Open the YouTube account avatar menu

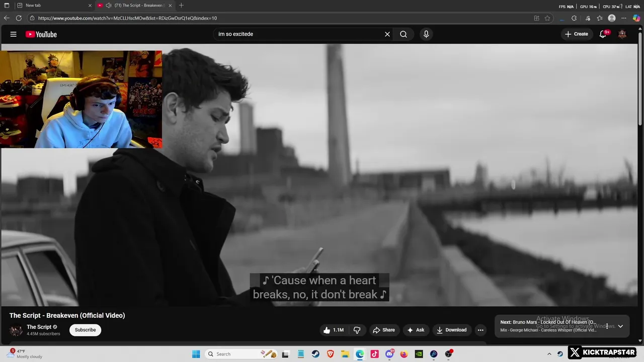(622, 34)
